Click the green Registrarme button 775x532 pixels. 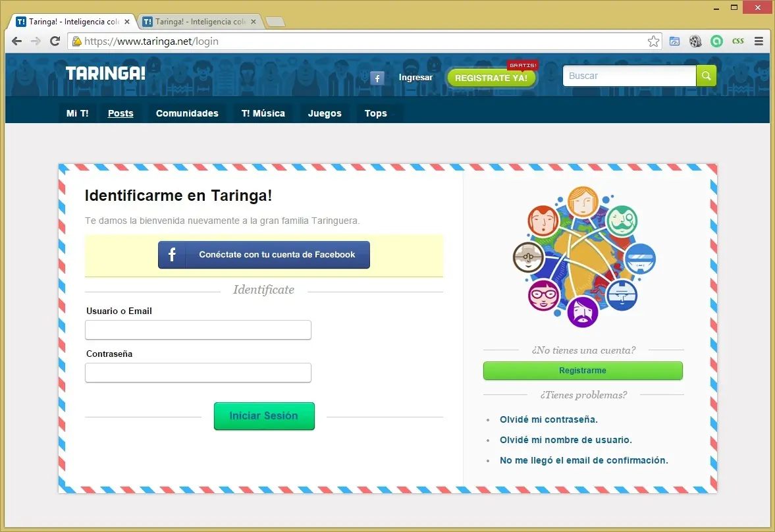(x=583, y=371)
